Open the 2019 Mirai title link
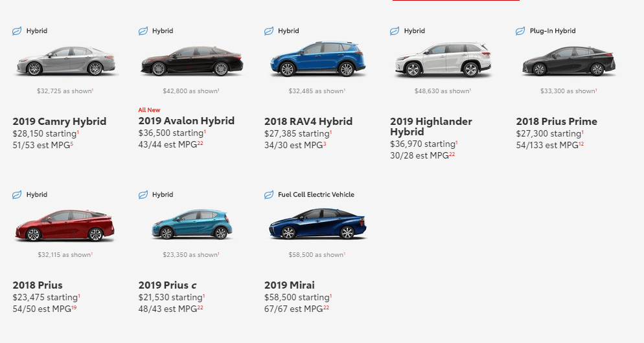The image size is (644, 343). 290,285
